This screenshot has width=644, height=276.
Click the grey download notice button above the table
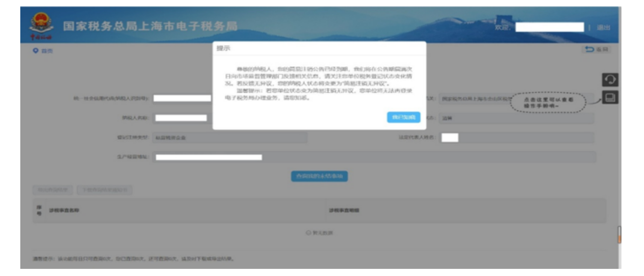[x=104, y=190]
